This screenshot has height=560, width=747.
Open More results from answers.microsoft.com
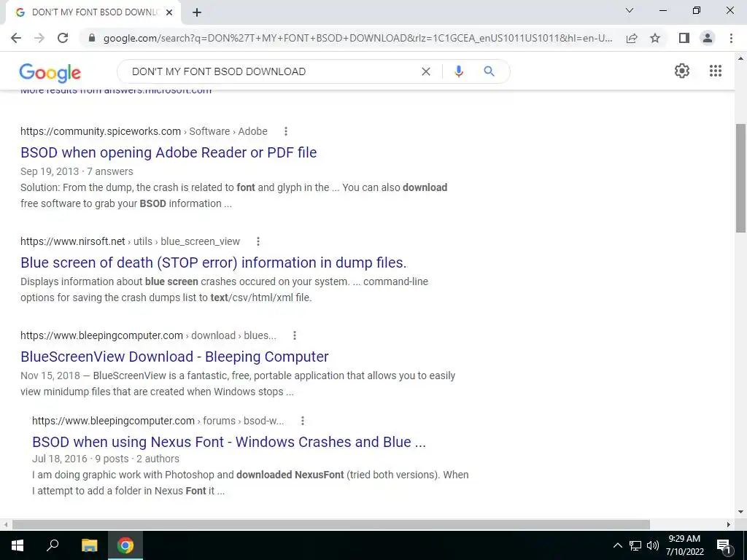(x=116, y=91)
